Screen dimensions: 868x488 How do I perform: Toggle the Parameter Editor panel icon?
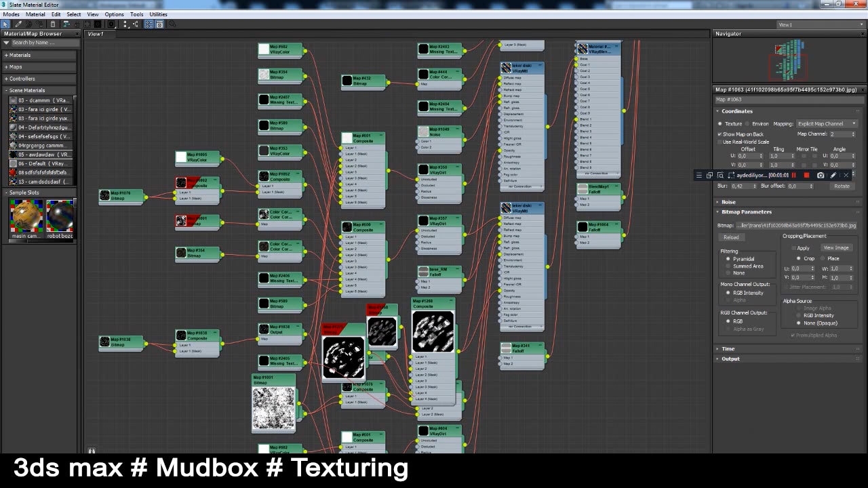[x=159, y=24]
